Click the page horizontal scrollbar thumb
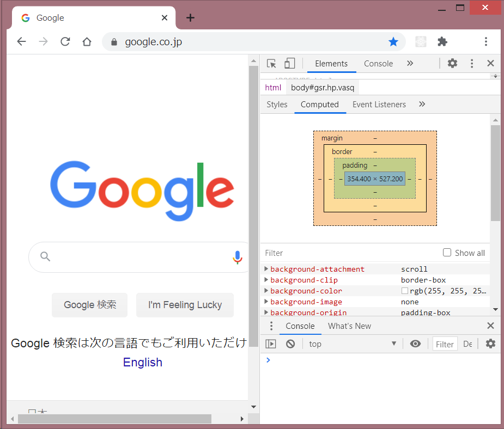 [114, 419]
